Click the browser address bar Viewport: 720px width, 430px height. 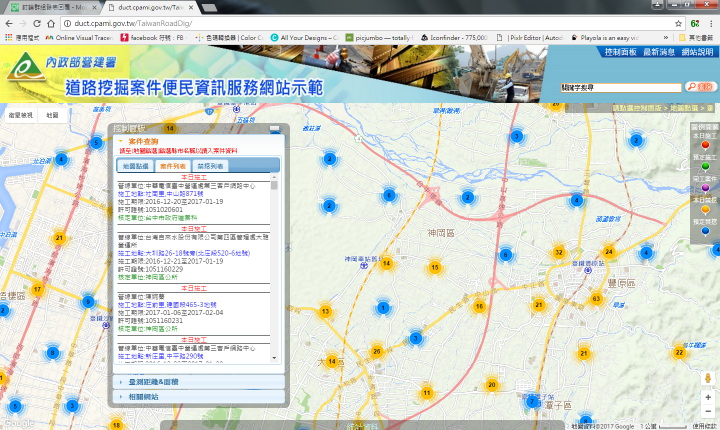(x=370, y=23)
